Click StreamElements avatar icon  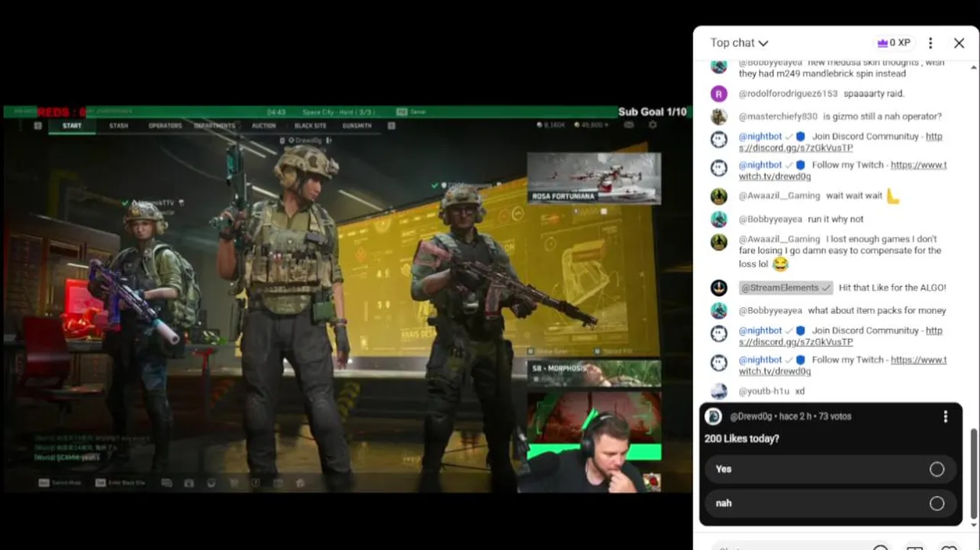point(719,288)
